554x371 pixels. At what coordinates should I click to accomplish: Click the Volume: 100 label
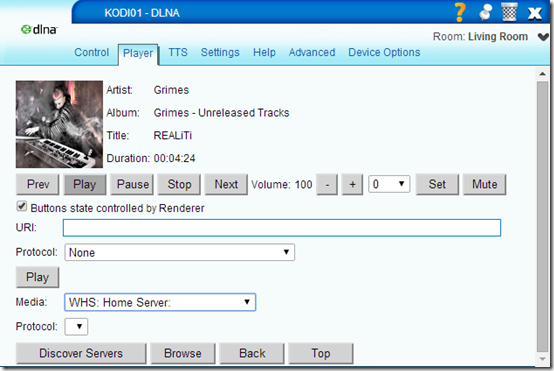282,184
